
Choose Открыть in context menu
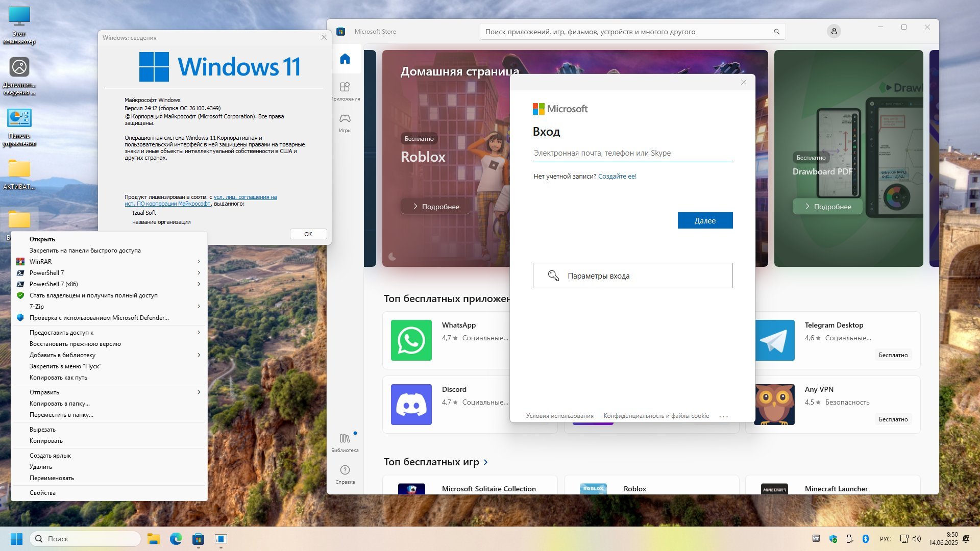109,239
